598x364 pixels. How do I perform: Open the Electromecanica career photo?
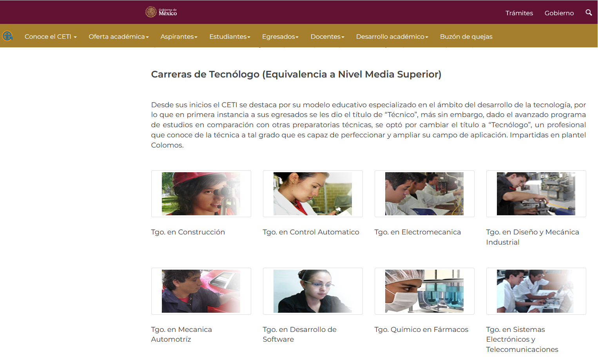tap(424, 194)
